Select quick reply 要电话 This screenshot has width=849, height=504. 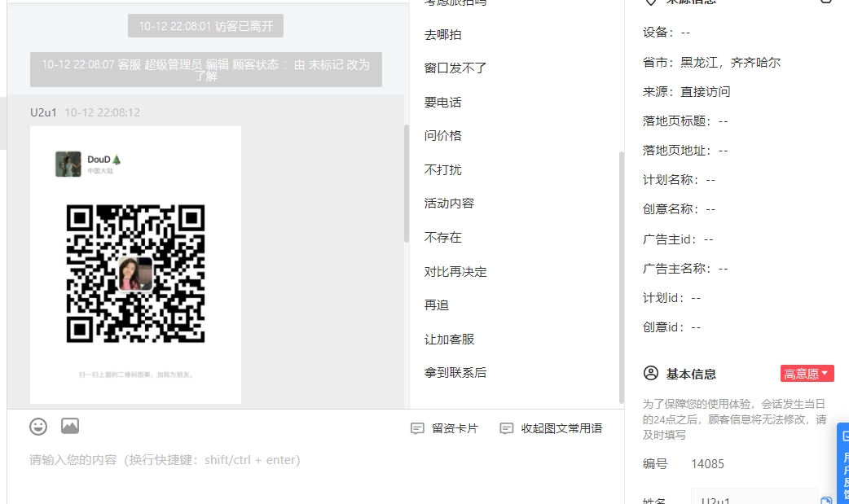(443, 103)
